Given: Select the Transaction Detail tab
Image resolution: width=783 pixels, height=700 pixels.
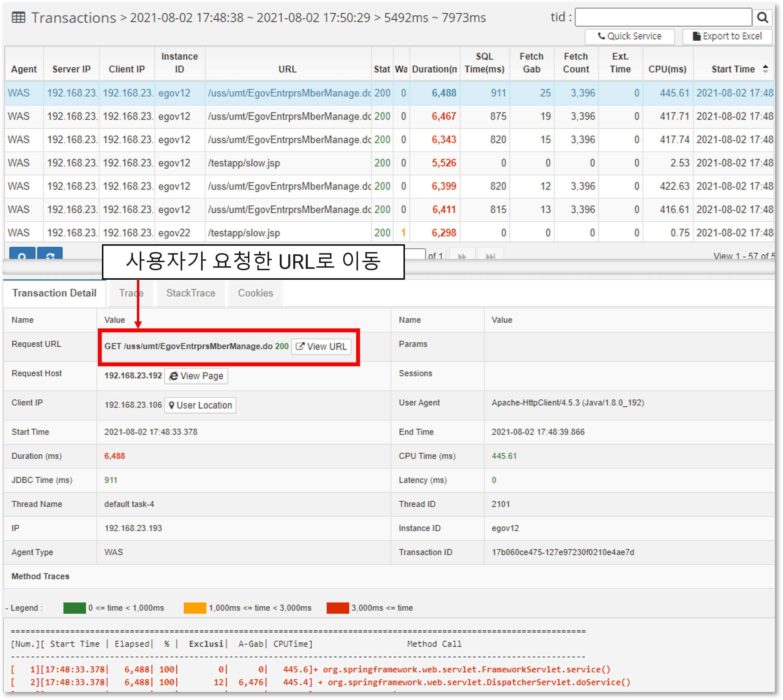Looking at the screenshot, I should (x=54, y=293).
